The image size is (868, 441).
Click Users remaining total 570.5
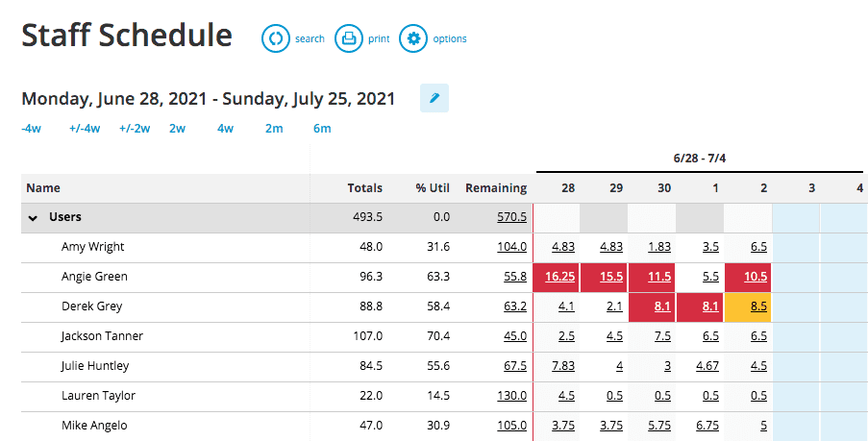511,218
